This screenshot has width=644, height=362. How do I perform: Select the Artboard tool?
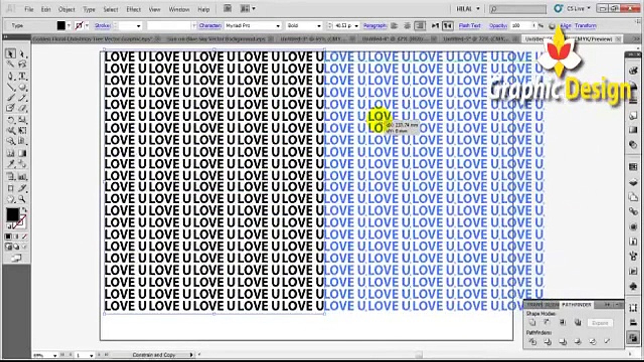tap(10, 188)
